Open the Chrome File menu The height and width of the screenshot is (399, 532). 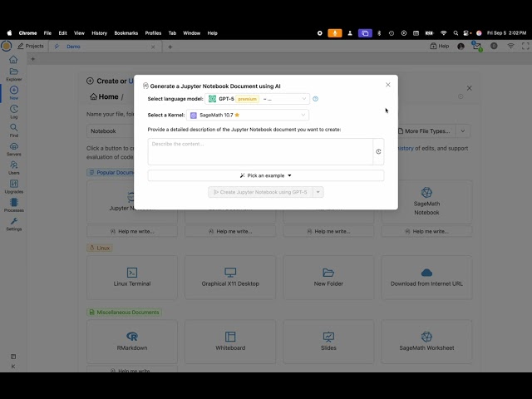click(x=47, y=33)
